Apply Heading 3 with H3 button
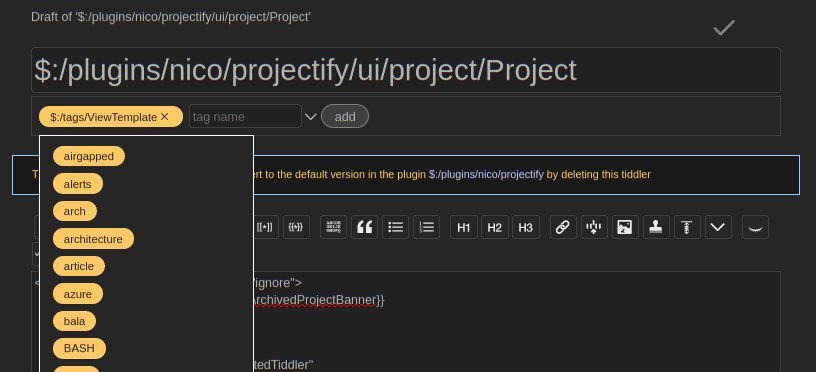The height and width of the screenshot is (372, 816). 526,227
